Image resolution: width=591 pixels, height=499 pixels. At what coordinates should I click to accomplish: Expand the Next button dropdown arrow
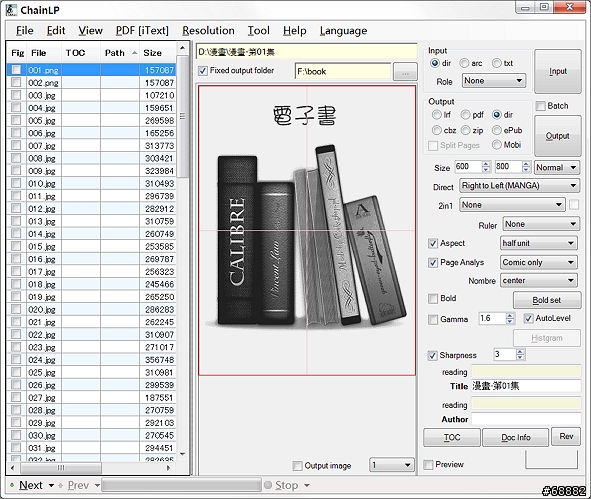pyautogui.click(x=51, y=485)
